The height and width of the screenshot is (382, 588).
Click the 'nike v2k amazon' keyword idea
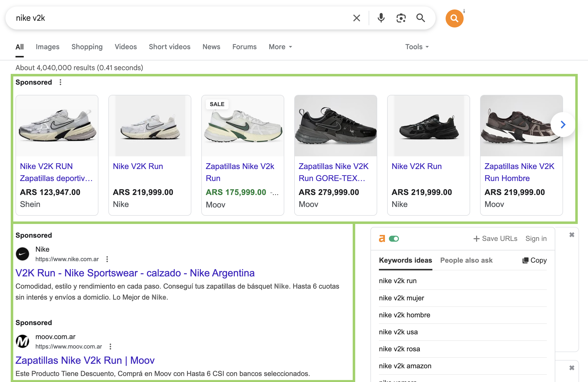tap(463, 366)
